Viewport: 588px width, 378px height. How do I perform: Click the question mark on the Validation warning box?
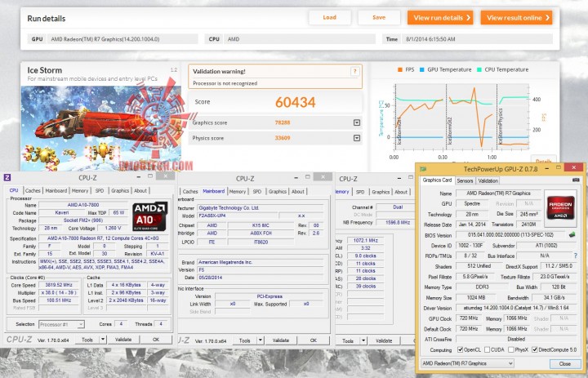coord(354,71)
